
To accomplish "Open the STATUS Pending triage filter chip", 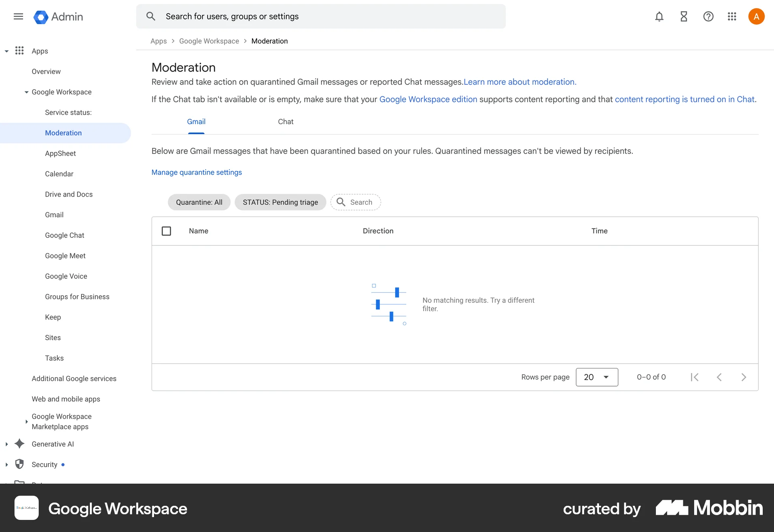I will 280,202.
